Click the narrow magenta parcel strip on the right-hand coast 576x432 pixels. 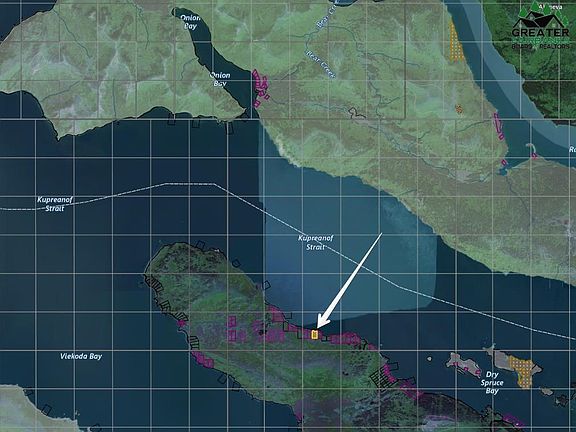click(498, 126)
